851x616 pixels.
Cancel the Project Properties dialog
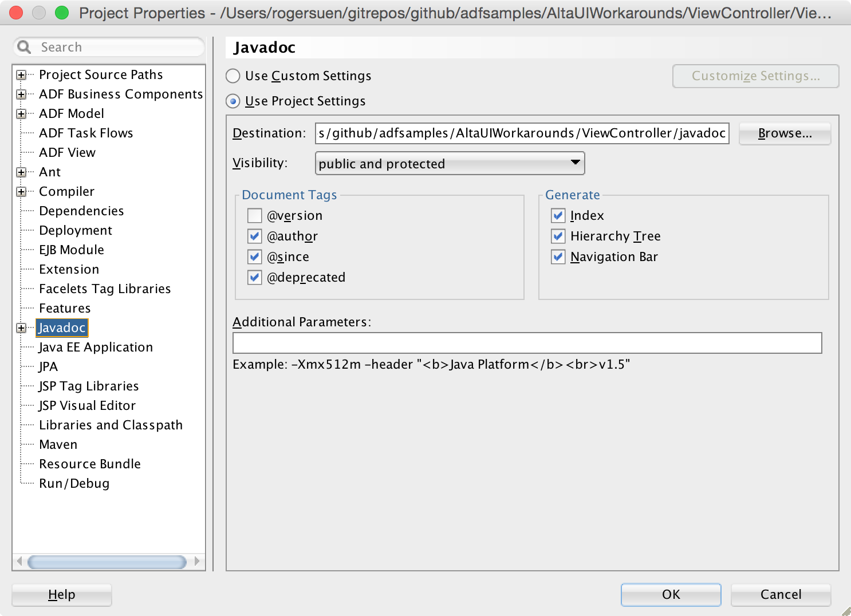781,595
